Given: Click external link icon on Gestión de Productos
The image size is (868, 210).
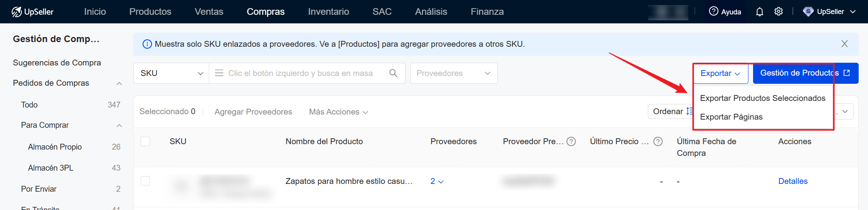Looking at the screenshot, I should pos(847,73).
